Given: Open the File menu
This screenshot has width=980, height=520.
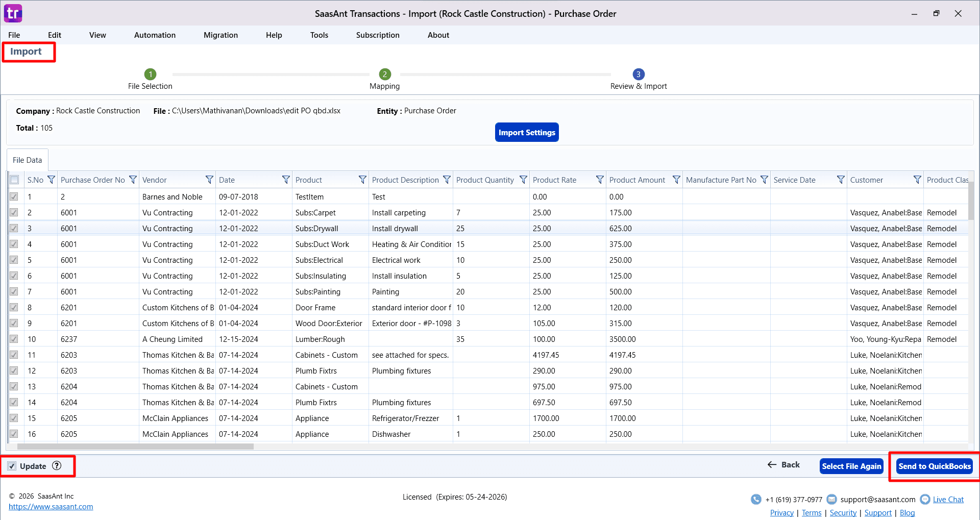Looking at the screenshot, I should coord(14,35).
